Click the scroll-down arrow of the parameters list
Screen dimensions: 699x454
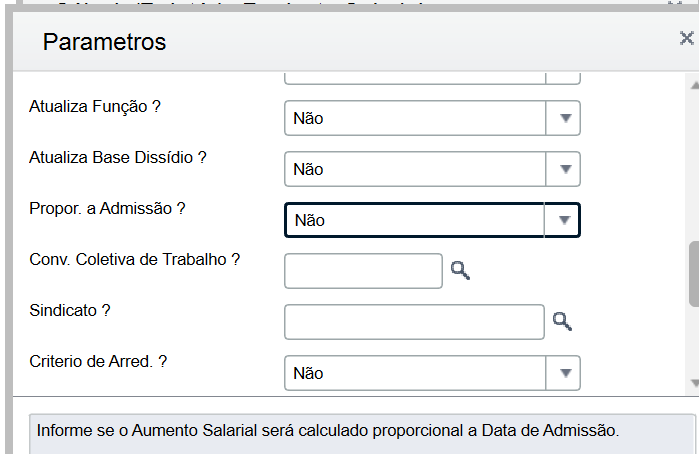tap(694, 383)
